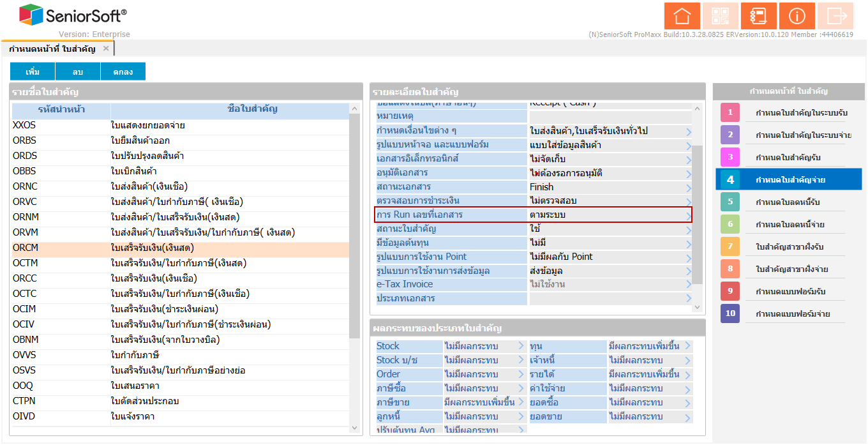The image size is (868, 445).
Task: Expand the รูปแบบหน้าจอ และแบบฟอร์ม arrow
Action: (x=689, y=145)
